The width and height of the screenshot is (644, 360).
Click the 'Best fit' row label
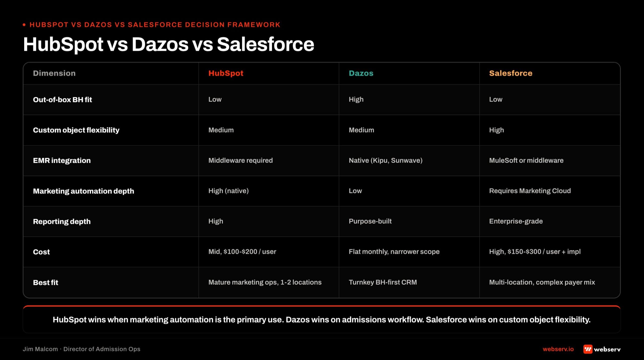tap(46, 283)
